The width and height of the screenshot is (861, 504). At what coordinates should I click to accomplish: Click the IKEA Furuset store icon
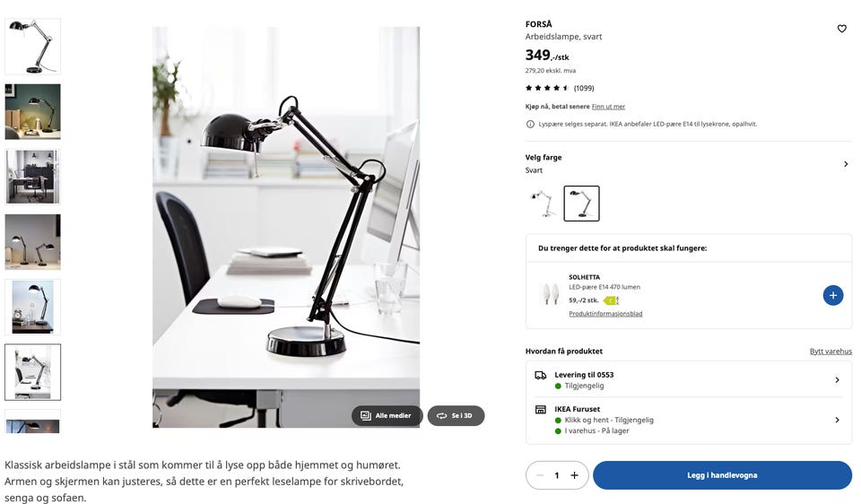[x=540, y=410]
